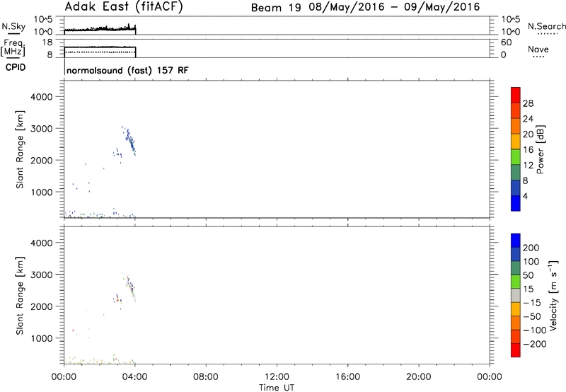Click the 'Nave' legend label
This screenshot has height=392, width=566.
tap(538, 50)
